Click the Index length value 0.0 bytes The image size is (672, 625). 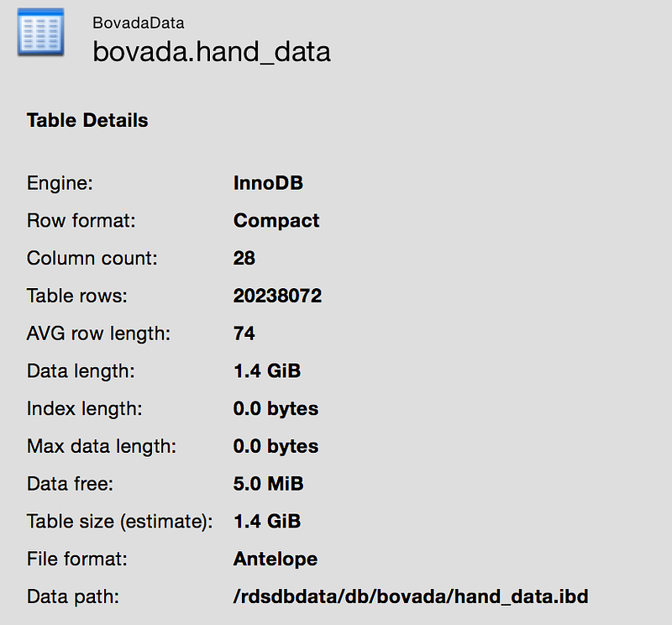(x=276, y=408)
